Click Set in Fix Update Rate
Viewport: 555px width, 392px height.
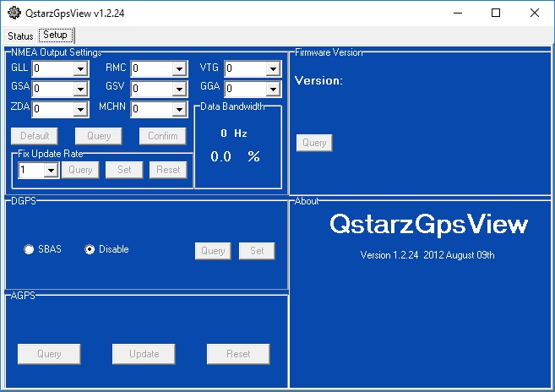coord(124,170)
